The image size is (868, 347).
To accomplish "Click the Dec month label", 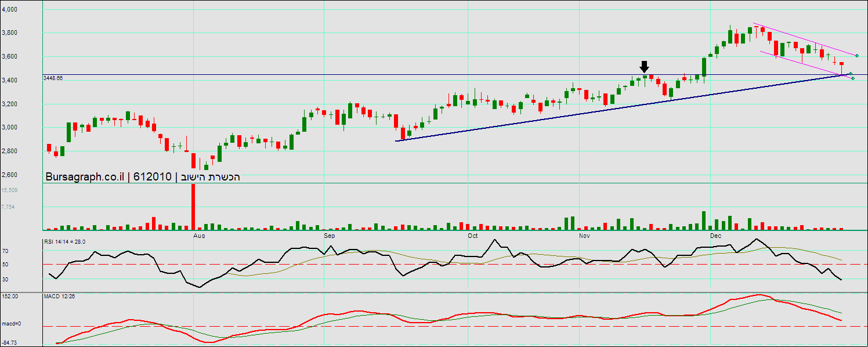I will point(715,236).
